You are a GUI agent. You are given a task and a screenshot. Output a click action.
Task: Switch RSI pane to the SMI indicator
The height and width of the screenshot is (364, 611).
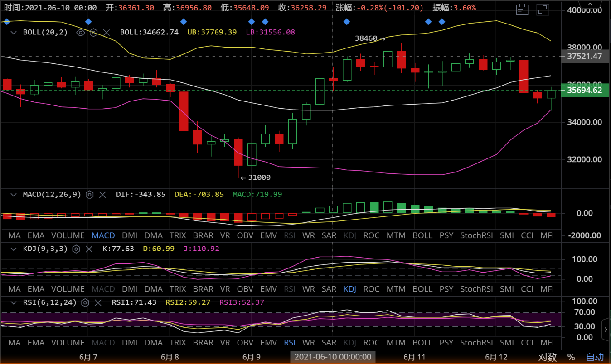[x=507, y=343]
